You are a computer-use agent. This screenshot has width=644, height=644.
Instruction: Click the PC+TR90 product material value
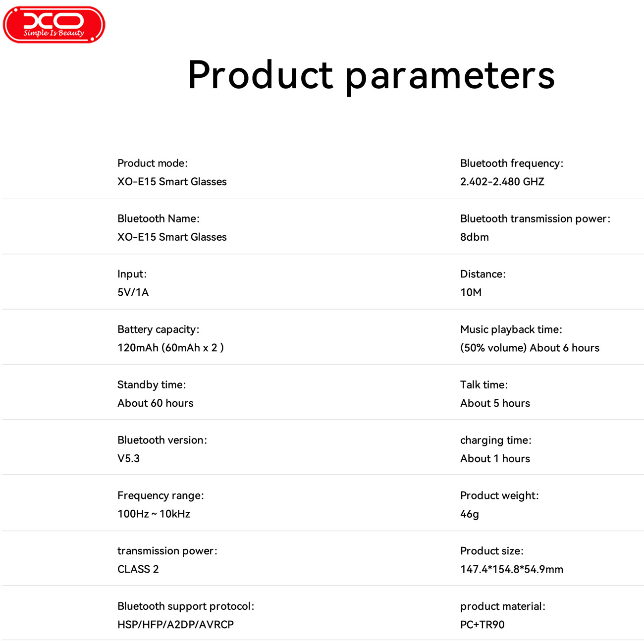click(482, 625)
